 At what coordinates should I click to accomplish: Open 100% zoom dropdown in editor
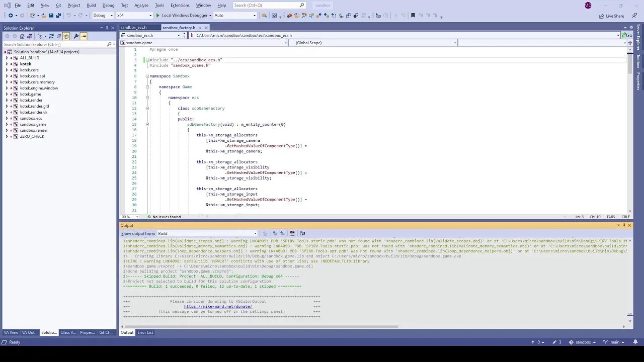point(129,217)
